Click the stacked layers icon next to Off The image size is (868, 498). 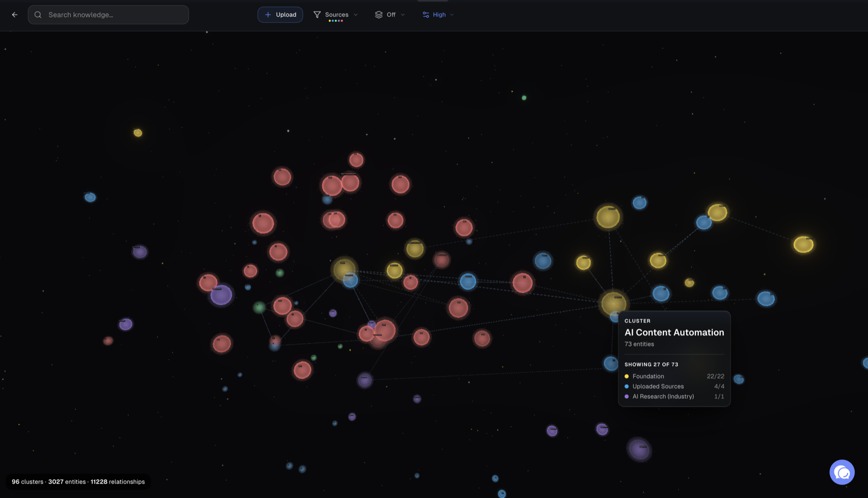coord(379,15)
